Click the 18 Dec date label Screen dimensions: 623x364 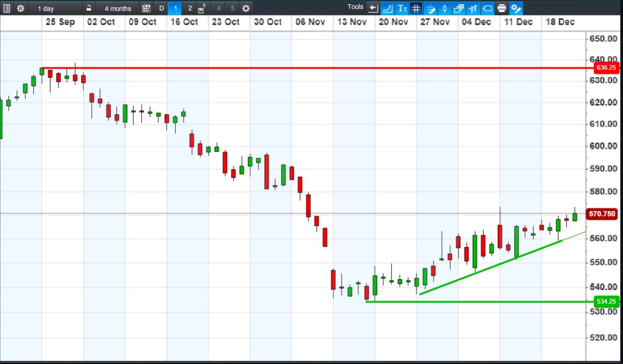(x=560, y=22)
